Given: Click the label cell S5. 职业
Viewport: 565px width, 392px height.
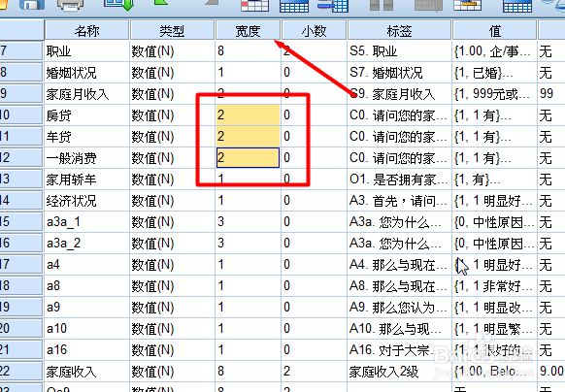Looking at the screenshot, I should [399, 51].
